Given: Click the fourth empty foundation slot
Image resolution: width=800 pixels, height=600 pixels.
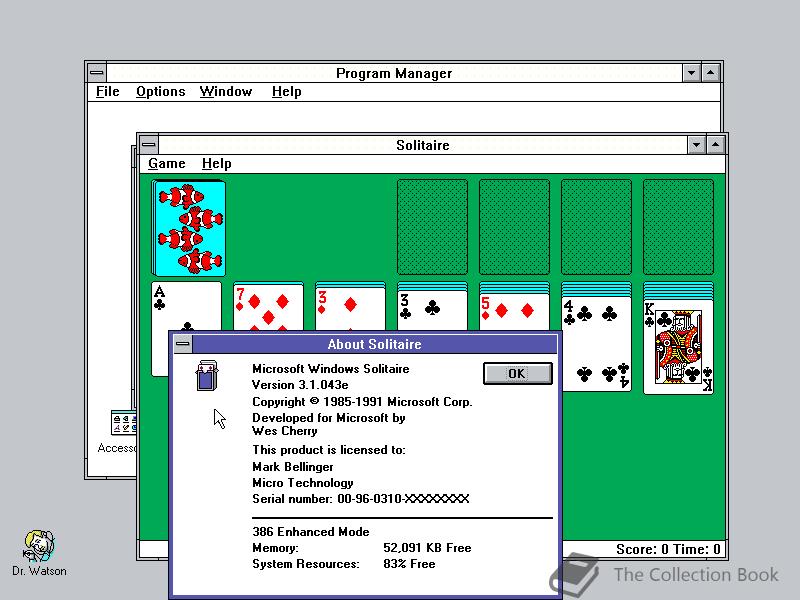Looking at the screenshot, I should click(x=679, y=227).
